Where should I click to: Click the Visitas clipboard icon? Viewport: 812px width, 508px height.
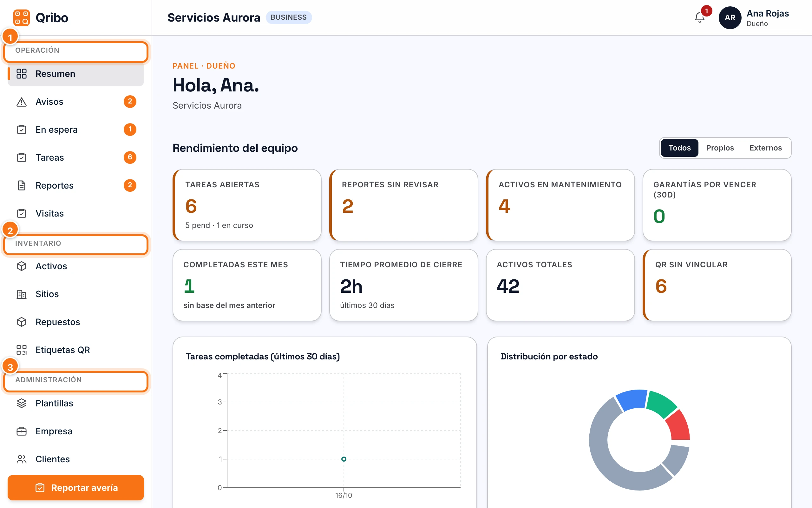click(22, 213)
